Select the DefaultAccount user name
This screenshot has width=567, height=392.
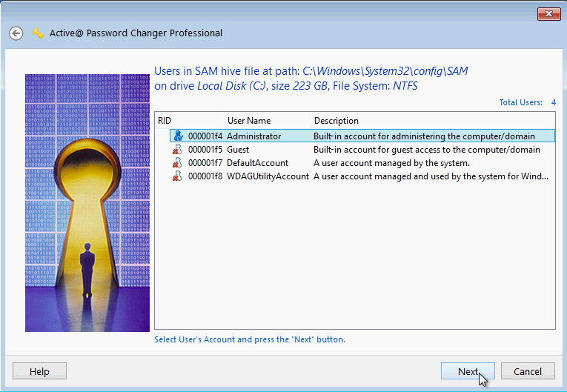(x=257, y=163)
